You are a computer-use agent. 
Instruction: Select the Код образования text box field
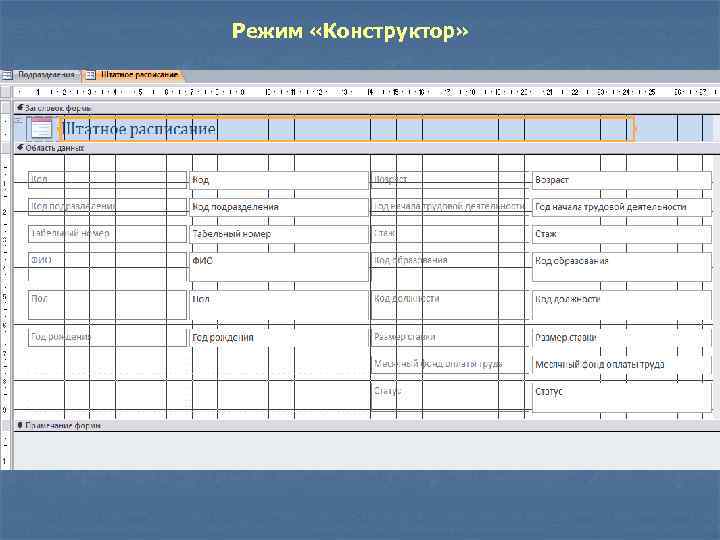pos(622,267)
